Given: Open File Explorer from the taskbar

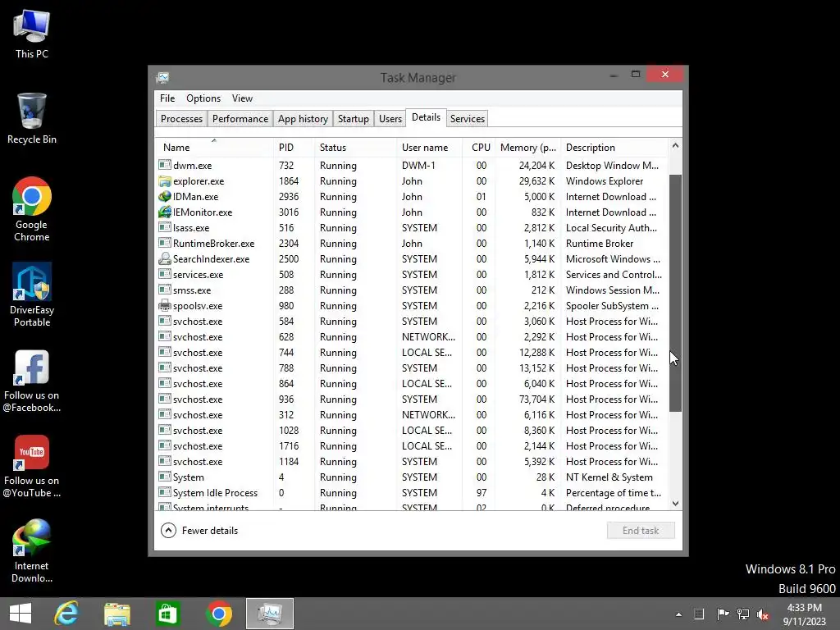Looking at the screenshot, I should coord(116,614).
